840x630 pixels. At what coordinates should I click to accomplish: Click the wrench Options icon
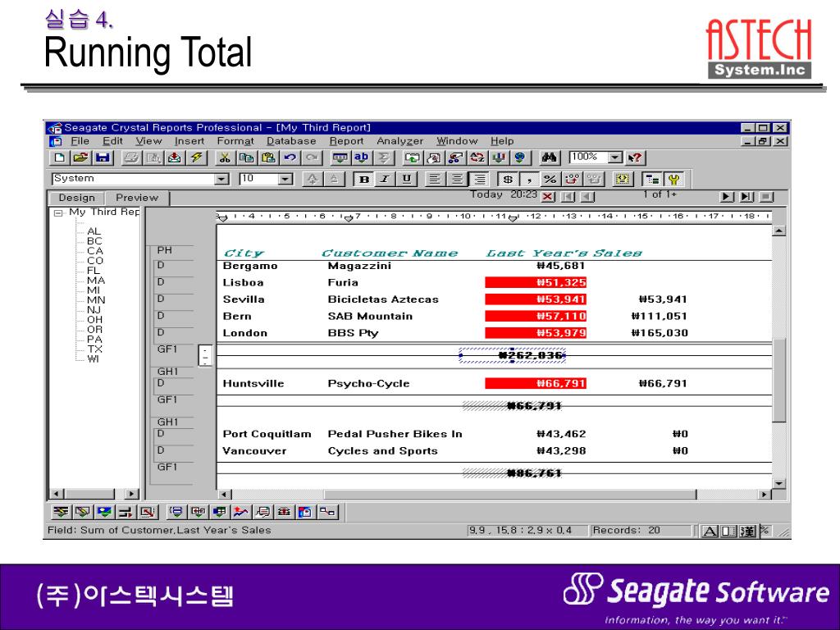[x=673, y=180]
